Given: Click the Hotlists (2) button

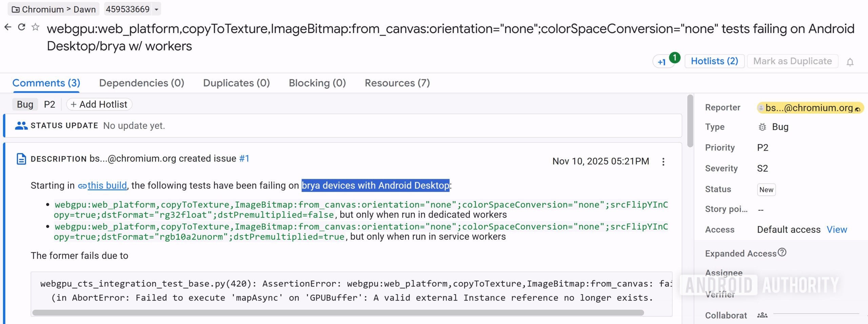Looking at the screenshot, I should coord(714,61).
